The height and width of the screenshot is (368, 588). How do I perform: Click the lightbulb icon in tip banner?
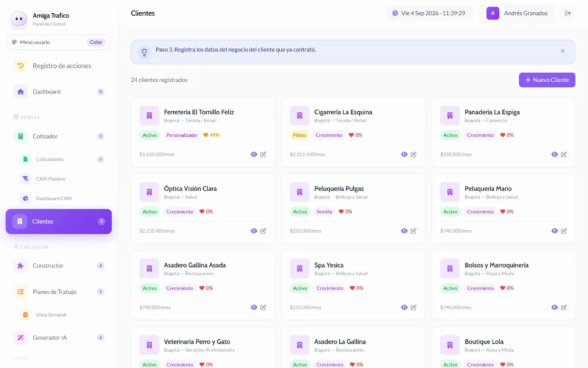pos(144,52)
